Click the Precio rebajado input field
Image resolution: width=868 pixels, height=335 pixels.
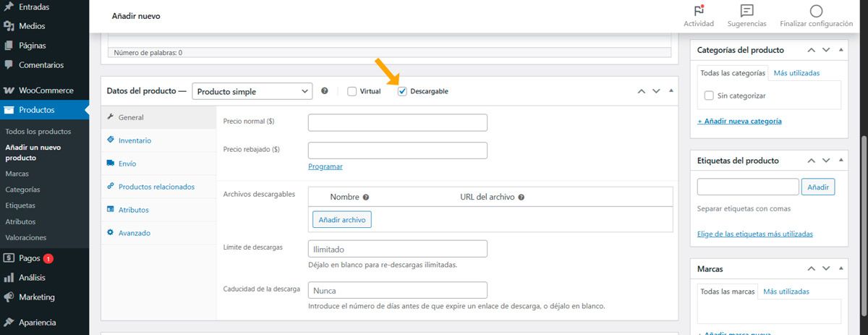coord(398,150)
